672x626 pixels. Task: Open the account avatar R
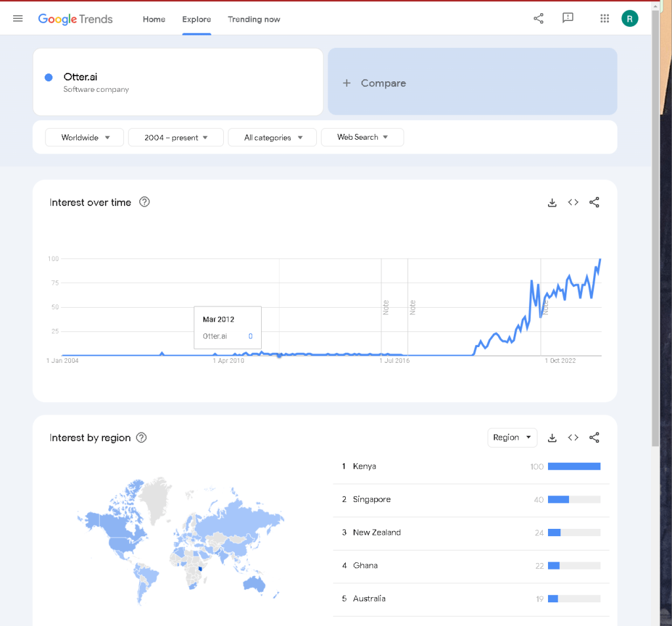(629, 18)
